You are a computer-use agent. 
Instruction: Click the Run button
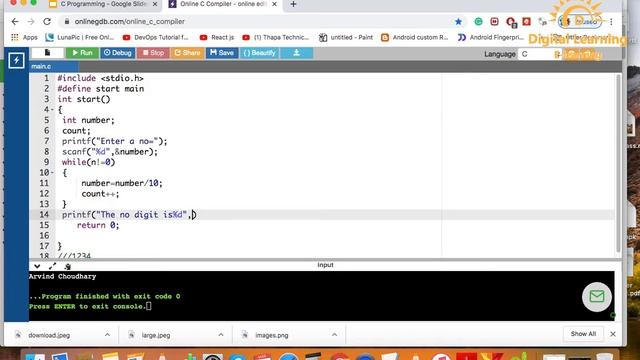[82, 53]
